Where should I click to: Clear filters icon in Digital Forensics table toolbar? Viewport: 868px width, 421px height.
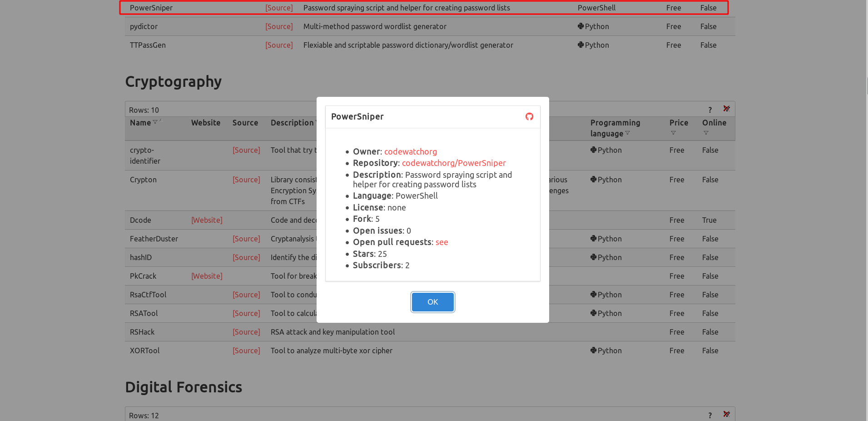[x=726, y=415]
